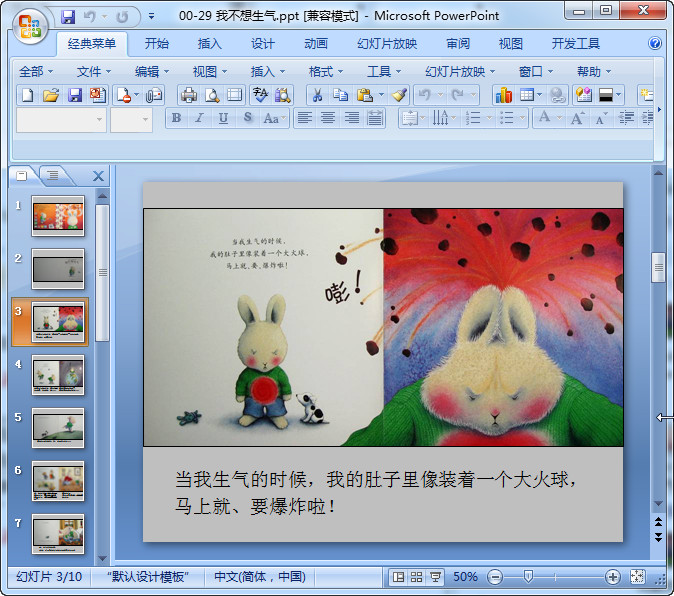The width and height of the screenshot is (674, 596).
Task: Fit slide to current window button
Action: tap(637, 577)
